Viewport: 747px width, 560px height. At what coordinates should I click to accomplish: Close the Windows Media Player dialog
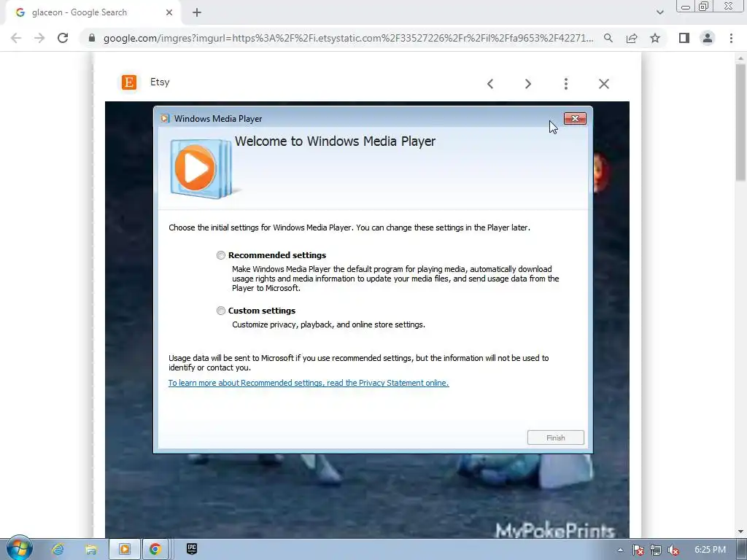(575, 119)
